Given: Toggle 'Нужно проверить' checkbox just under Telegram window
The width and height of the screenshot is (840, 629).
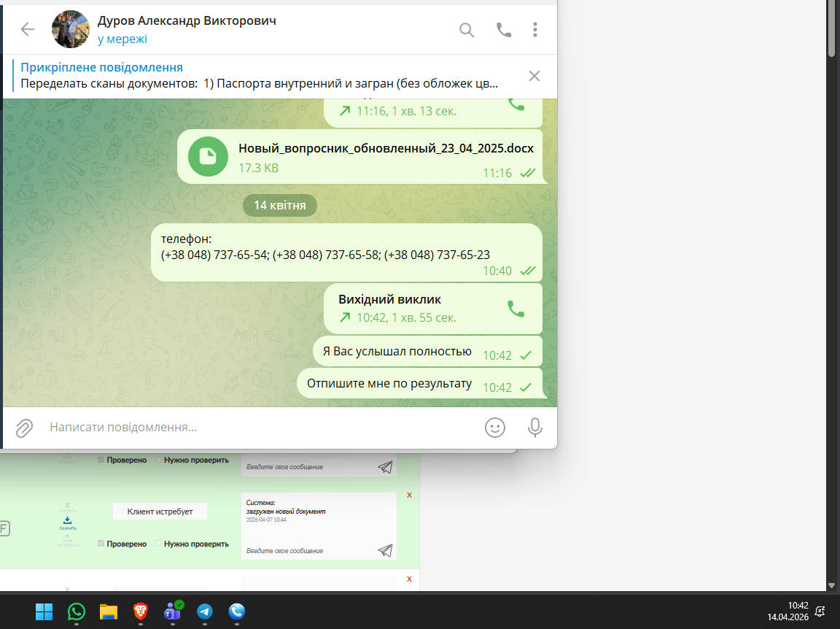Looking at the screenshot, I should (158, 460).
